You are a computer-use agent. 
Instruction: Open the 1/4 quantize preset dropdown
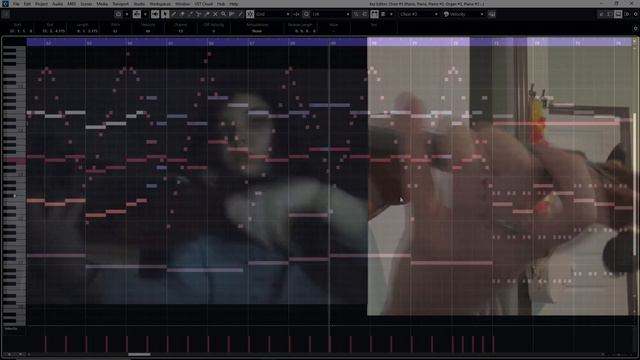point(331,14)
